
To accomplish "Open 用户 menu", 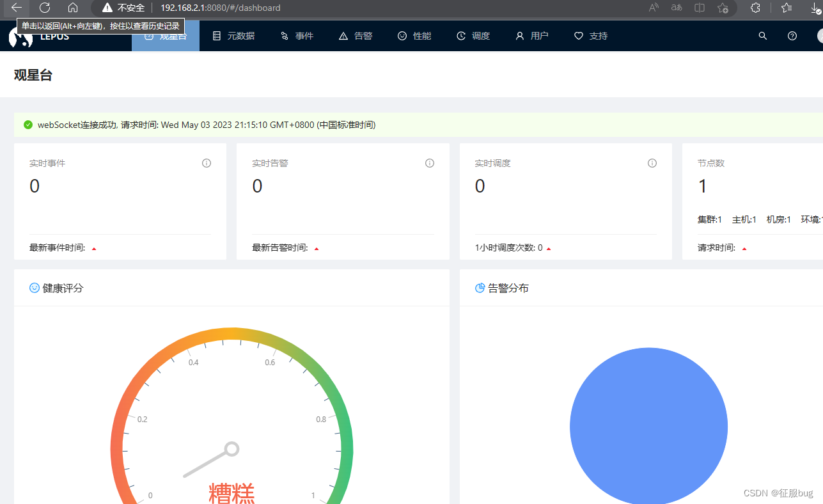I will (x=532, y=36).
